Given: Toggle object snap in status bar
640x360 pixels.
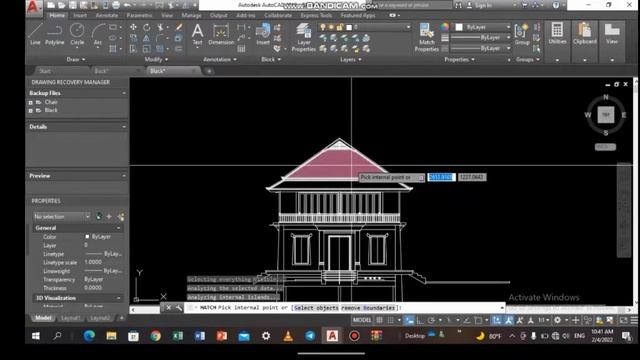Looking at the screenshot, I should [478, 320].
